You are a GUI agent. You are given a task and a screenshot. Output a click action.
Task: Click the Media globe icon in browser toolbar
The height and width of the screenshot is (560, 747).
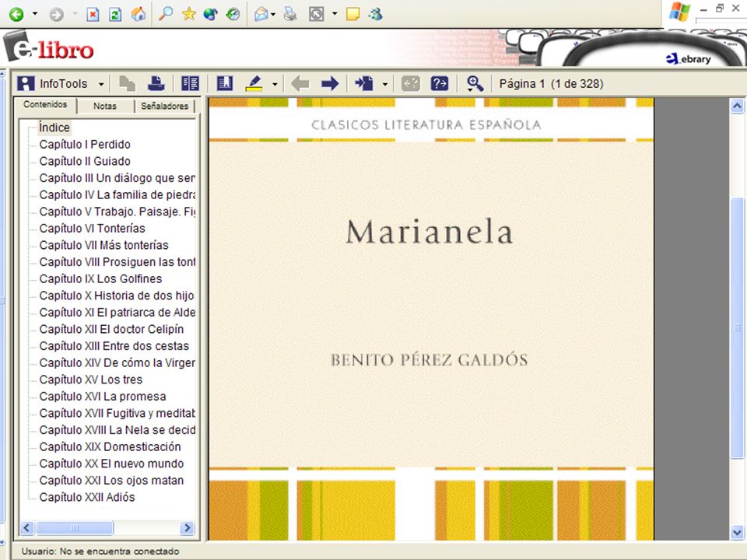pos(210,14)
